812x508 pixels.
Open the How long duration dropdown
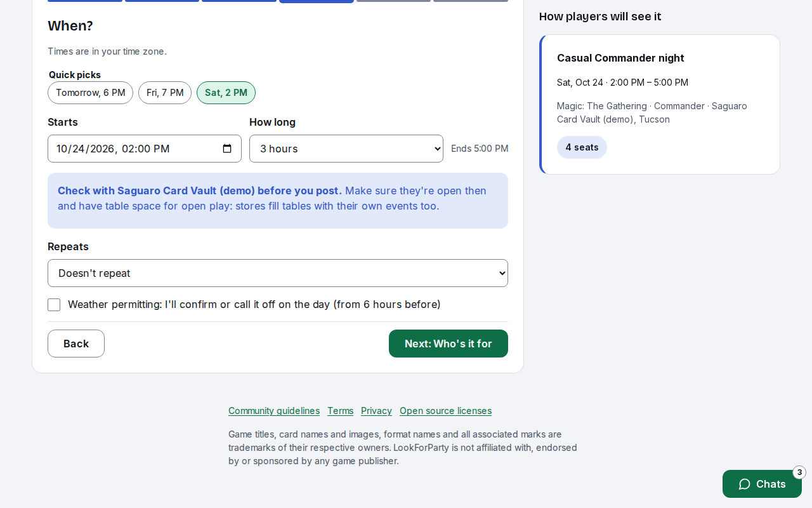tap(346, 149)
